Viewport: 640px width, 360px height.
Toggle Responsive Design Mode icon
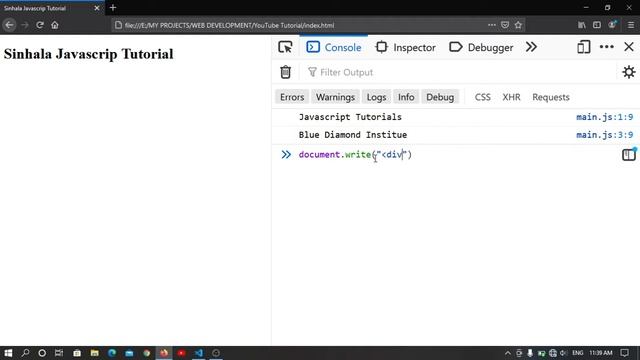click(584, 47)
